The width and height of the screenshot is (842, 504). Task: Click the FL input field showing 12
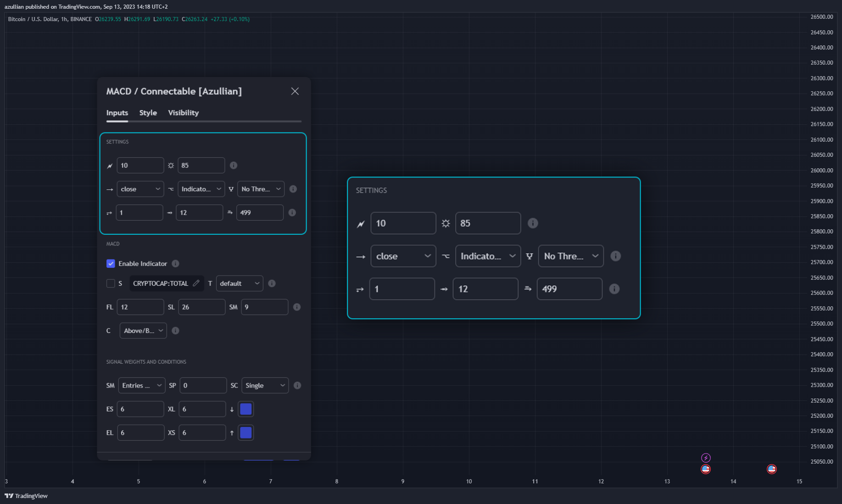coord(140,307)
